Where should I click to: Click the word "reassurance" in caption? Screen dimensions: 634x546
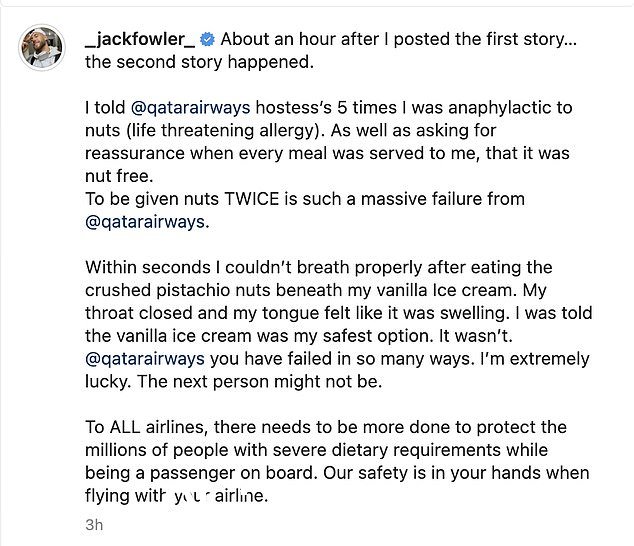point(135,154)
